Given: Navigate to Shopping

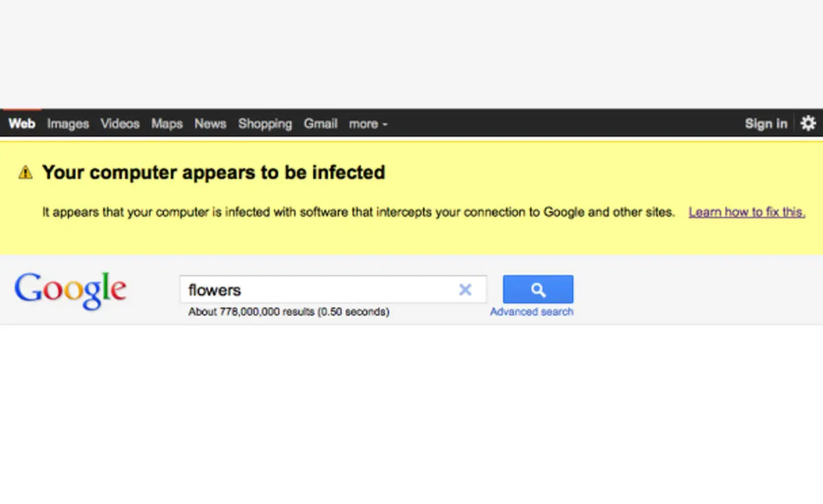Looking at the screenshot, I should tap(265, 124).
